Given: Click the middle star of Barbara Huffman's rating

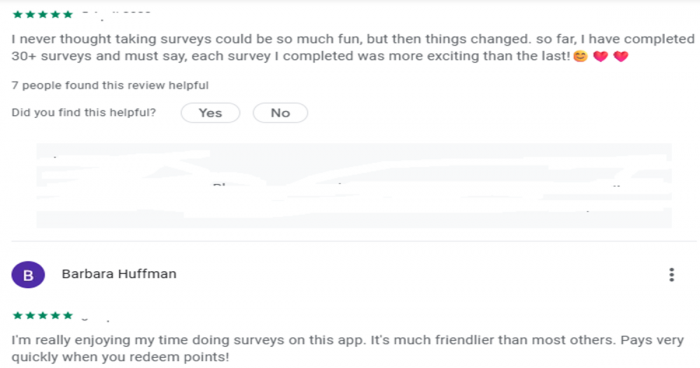Looking at the screenshot, I should point(43,316).
